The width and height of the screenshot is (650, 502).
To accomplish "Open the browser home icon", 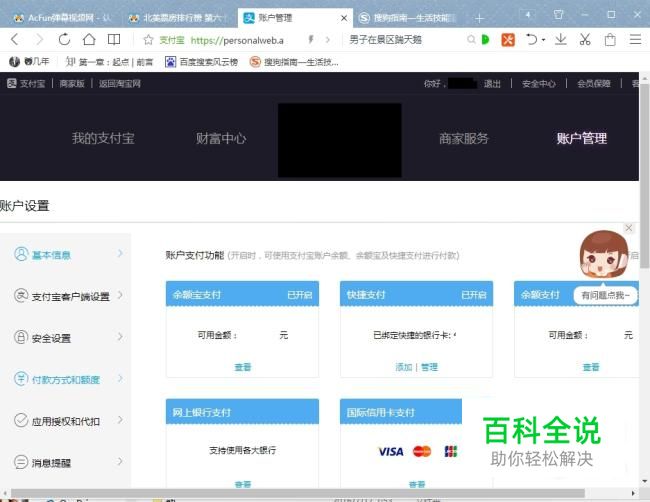I will (89, 39).
